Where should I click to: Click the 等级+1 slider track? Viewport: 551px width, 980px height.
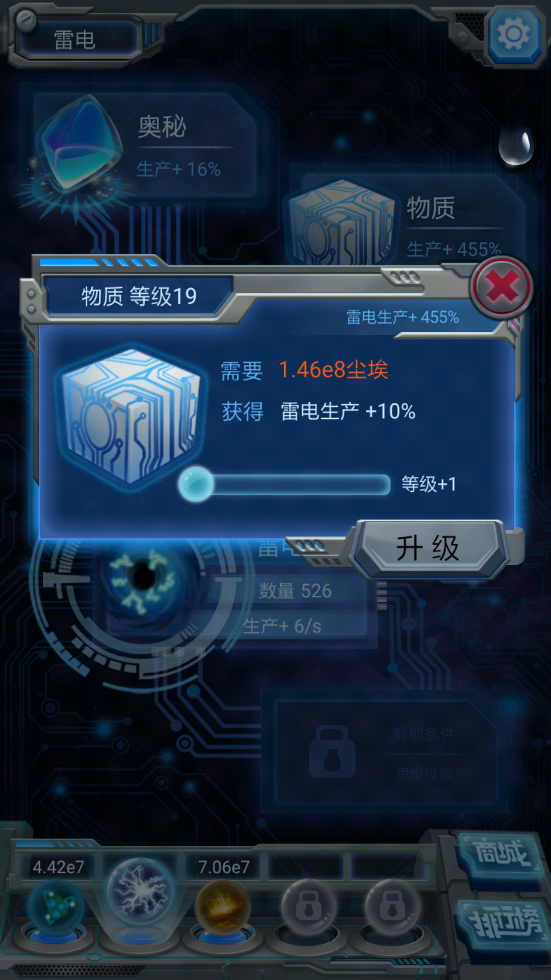285,484
